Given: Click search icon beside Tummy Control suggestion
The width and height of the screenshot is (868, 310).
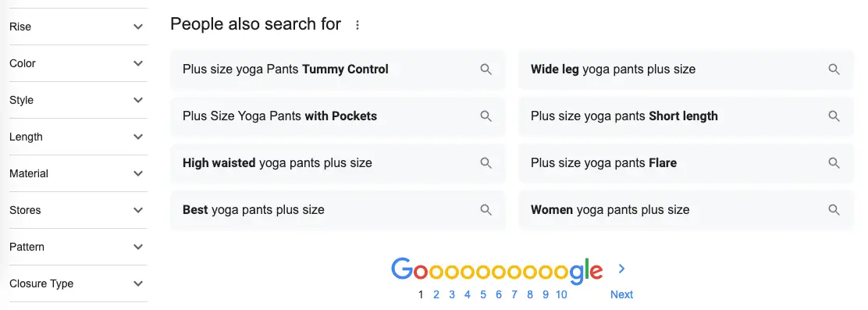Looking at the screenshot, I should (x=486, y=69).
